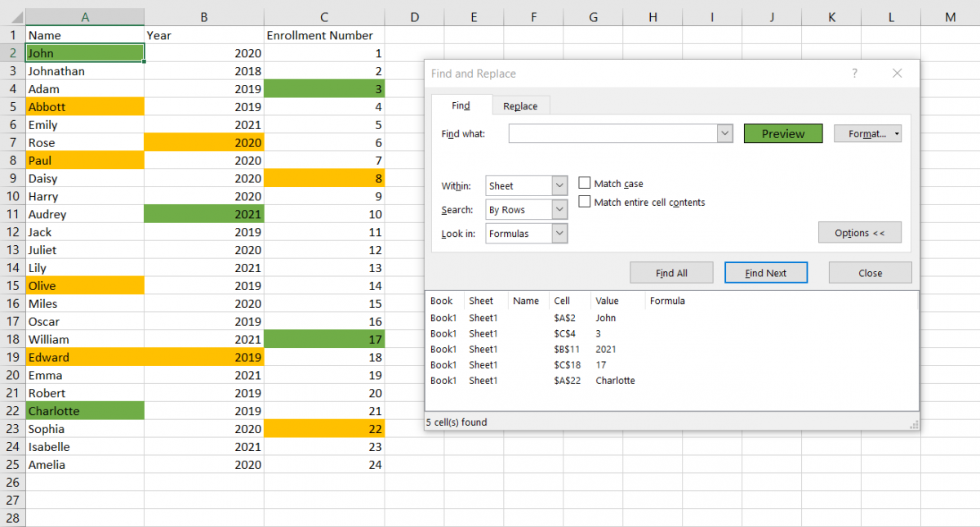Expand the Look in Formulas dropdown
This screenshot has height=527, width=980.
pos(559,234)
